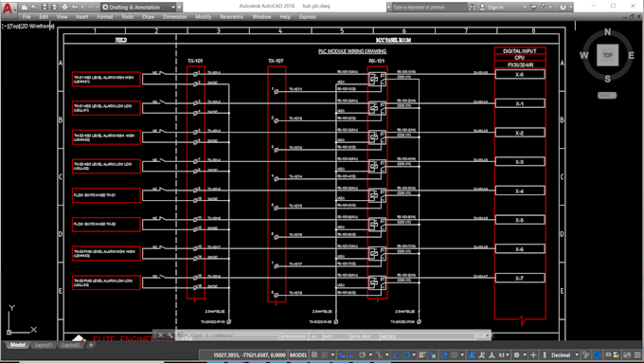
Task: Open the snap settings dropdown arrow
Action: click(332, 355)
